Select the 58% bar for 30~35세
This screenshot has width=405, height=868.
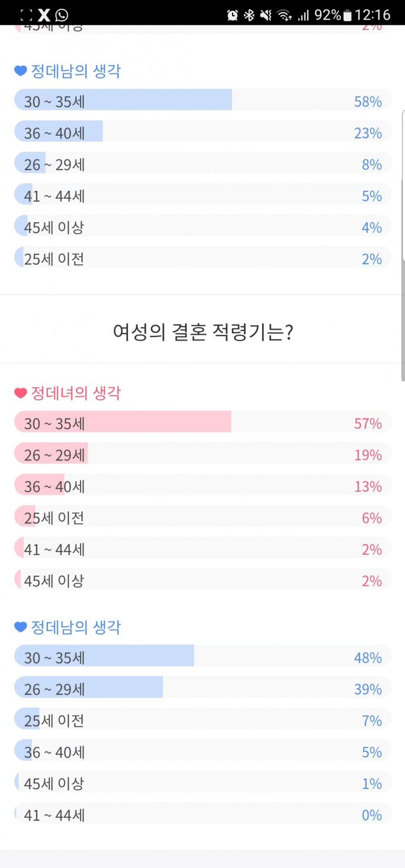[x=202, y=100]
